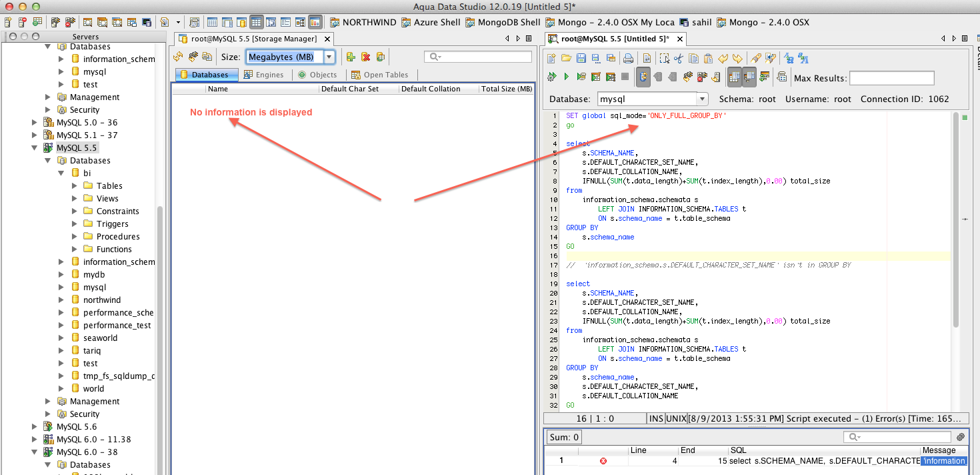
Task: Switch to the Engines tab
Action: (x=263, y=75)
